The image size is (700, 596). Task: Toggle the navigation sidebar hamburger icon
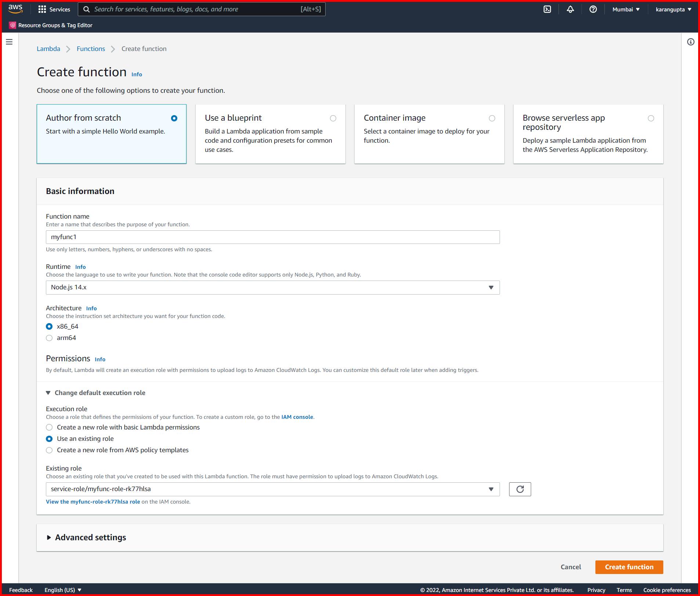coord(9,41)
